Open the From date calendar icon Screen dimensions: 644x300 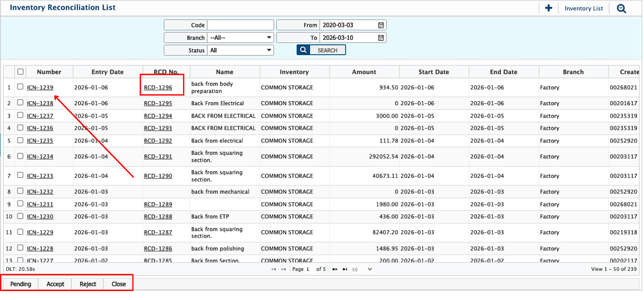381,25
